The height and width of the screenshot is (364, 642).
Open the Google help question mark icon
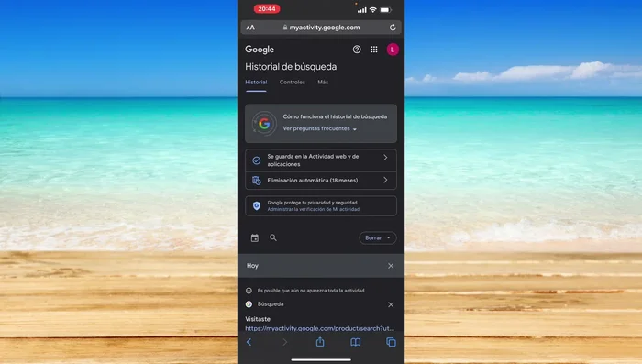[x=357, y=50]
